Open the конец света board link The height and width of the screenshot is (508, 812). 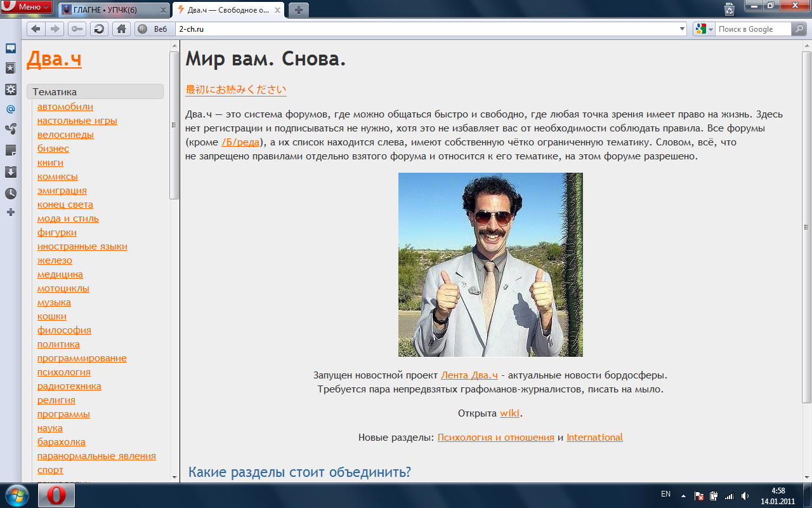click(x=65, y=204)
